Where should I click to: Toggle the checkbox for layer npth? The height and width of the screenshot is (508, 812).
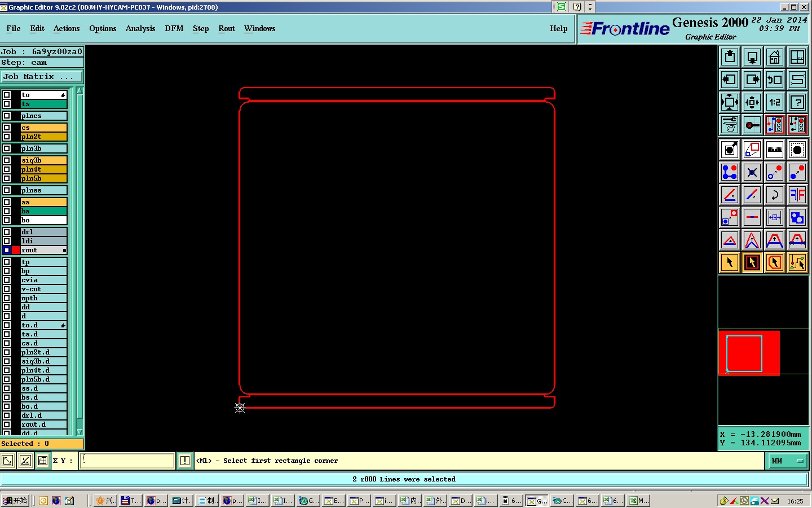tap(7, 298)
